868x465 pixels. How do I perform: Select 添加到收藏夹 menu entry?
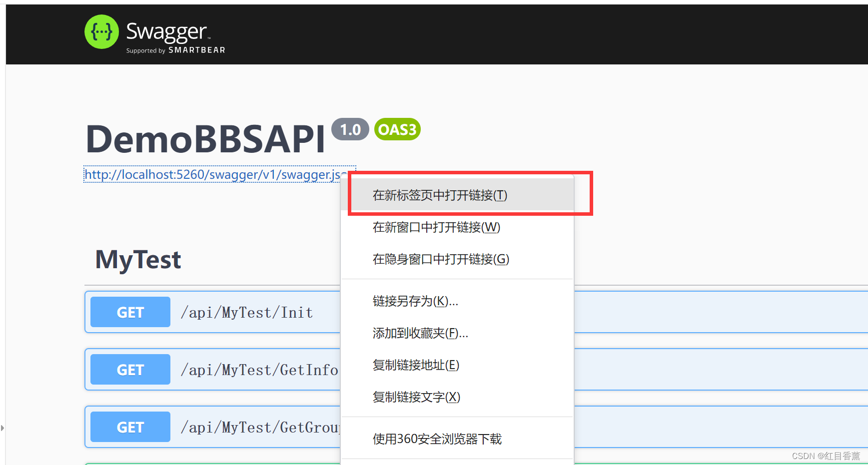click(420, 333)
